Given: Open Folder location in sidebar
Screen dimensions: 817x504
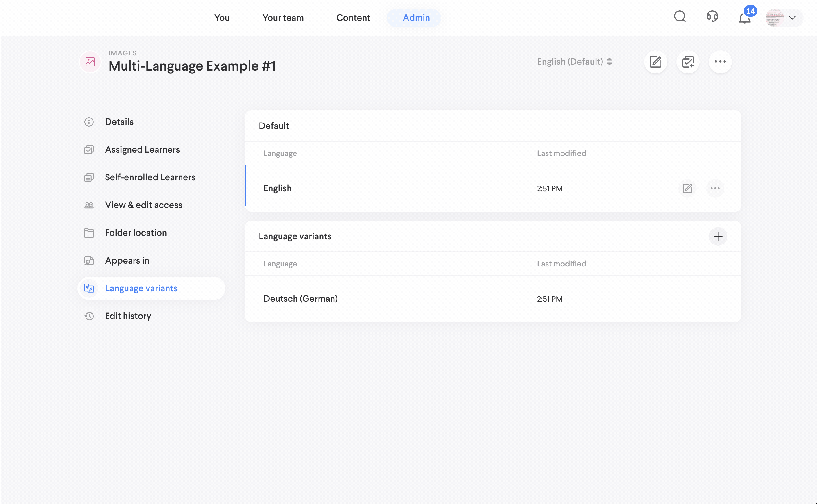Looking at the screenshot, I should pos(135,233).
